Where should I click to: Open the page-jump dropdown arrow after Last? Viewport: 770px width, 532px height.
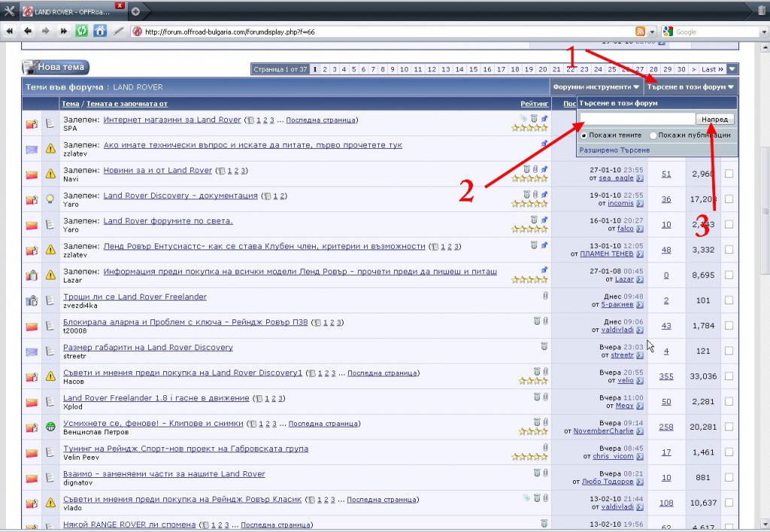pyautogui.click(x=732, y=69)
